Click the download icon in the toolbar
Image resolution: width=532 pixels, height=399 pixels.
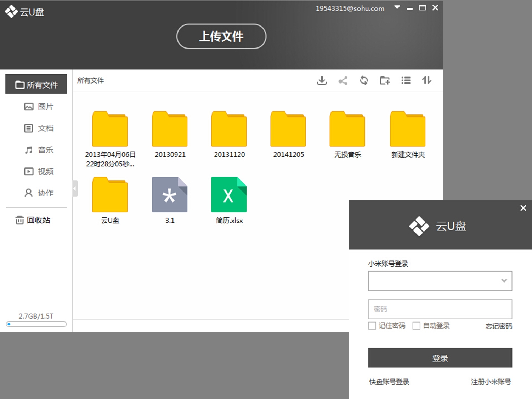tap(322, 80)
